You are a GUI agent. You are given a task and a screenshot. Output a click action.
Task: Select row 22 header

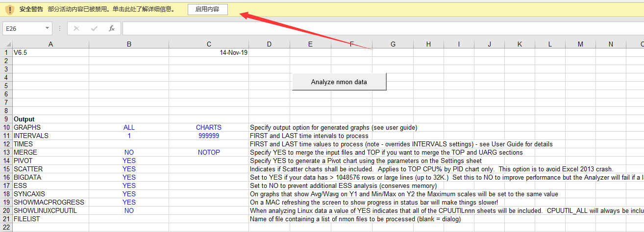(6, 227)
